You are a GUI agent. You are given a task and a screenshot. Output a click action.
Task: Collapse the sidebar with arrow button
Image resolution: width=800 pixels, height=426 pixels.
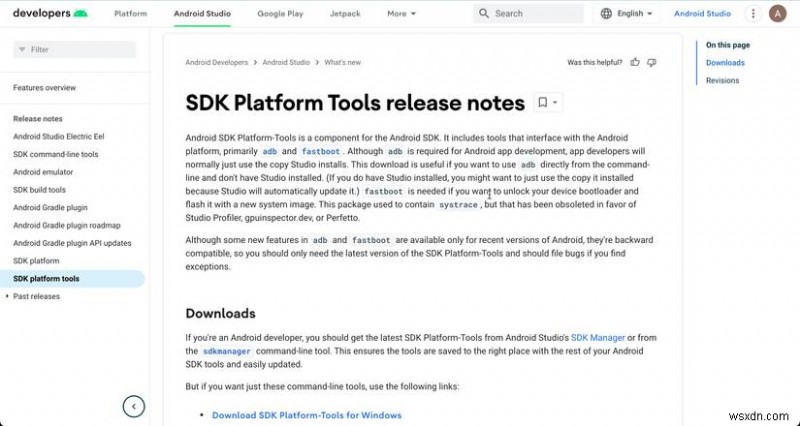click(134, 407)
